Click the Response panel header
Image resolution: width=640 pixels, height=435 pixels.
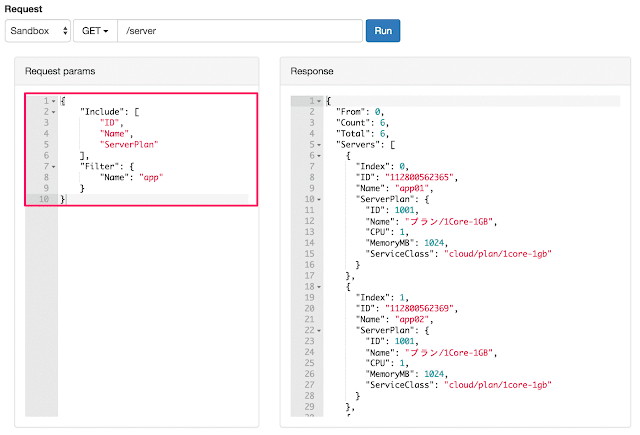click(455, 71)
